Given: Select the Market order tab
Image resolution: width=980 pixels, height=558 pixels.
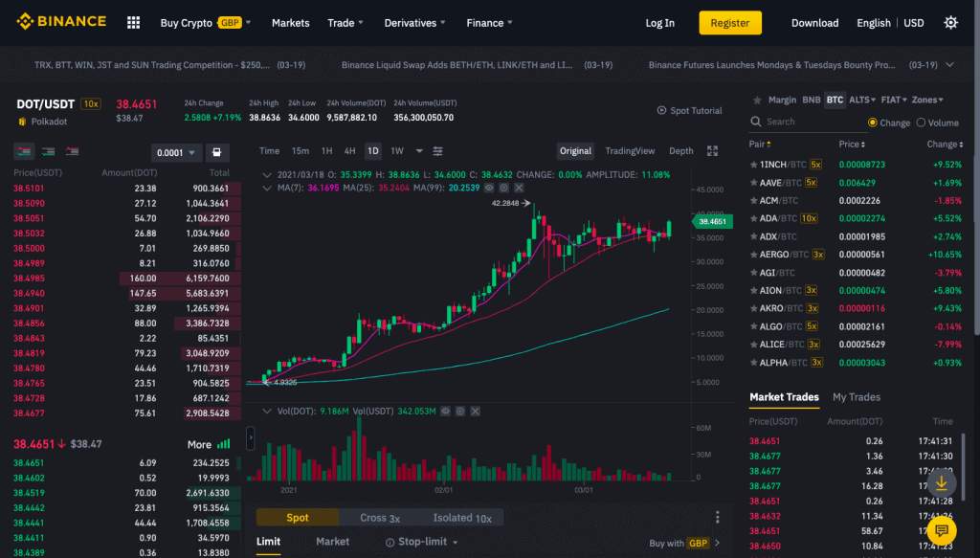Looking at the screenshot, I should click(x=332, y=542).
